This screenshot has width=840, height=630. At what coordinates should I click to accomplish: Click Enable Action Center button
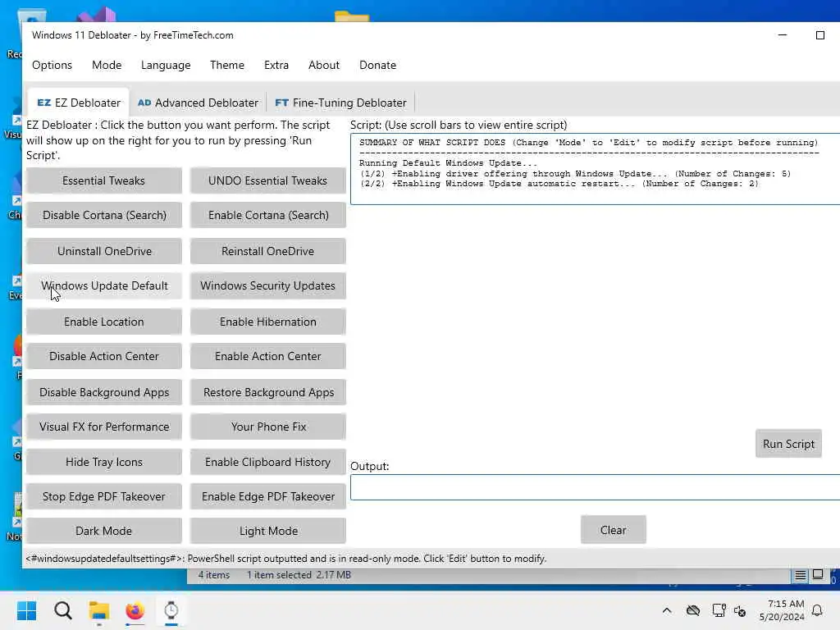[x=268, y=356]
